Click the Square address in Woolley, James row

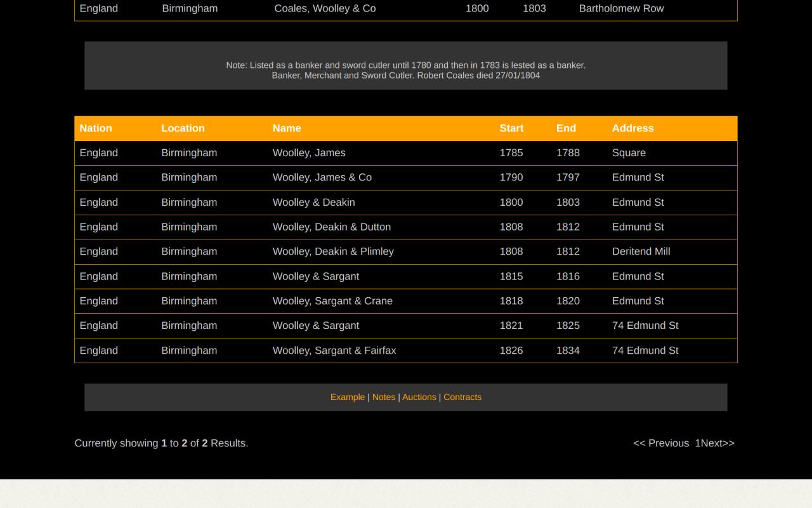(629, 153)
